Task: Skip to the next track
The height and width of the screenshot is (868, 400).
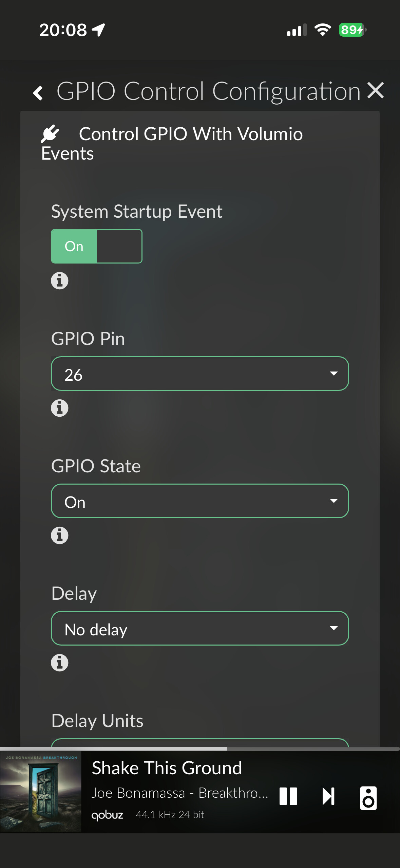Action: [x=328, y=796]
